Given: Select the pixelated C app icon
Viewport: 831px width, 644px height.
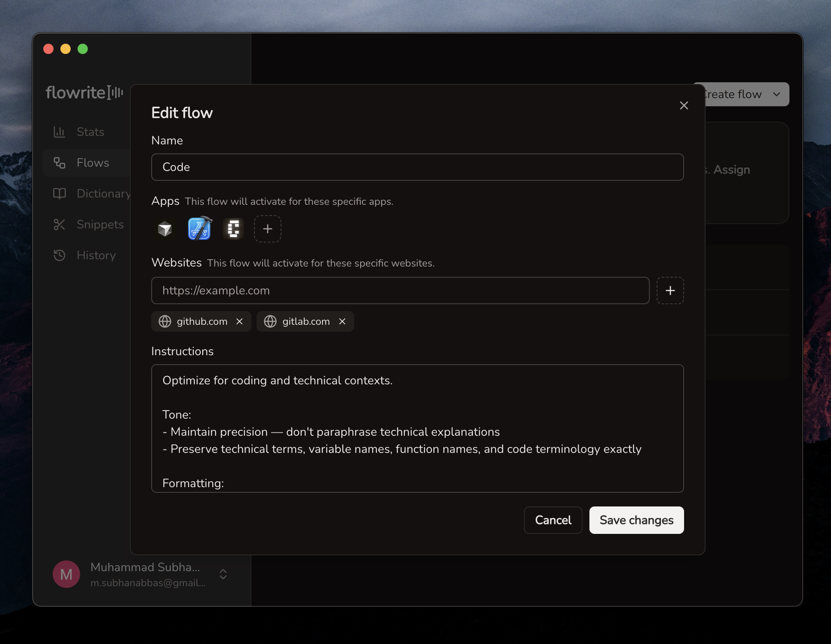Looking at the screenshot, I should [233, 229].
